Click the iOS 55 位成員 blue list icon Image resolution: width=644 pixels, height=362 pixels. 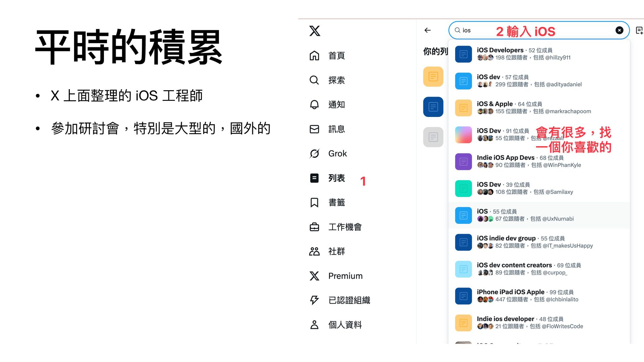[464, 216]
